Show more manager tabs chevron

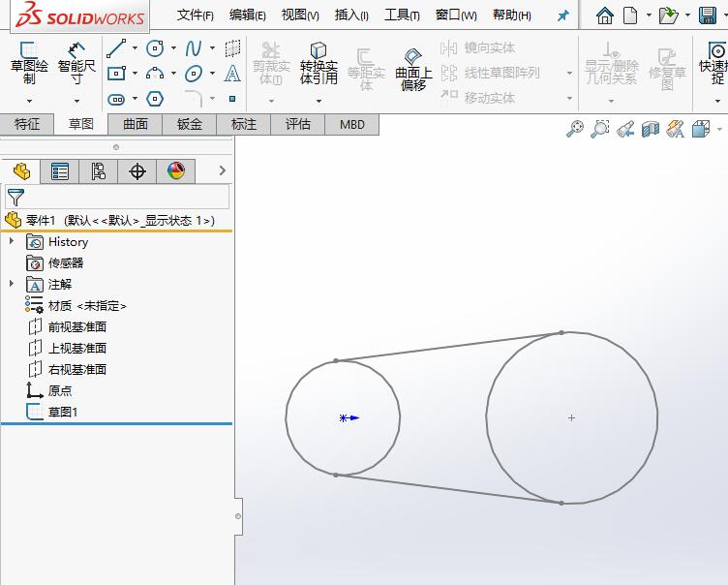point(223,170)
